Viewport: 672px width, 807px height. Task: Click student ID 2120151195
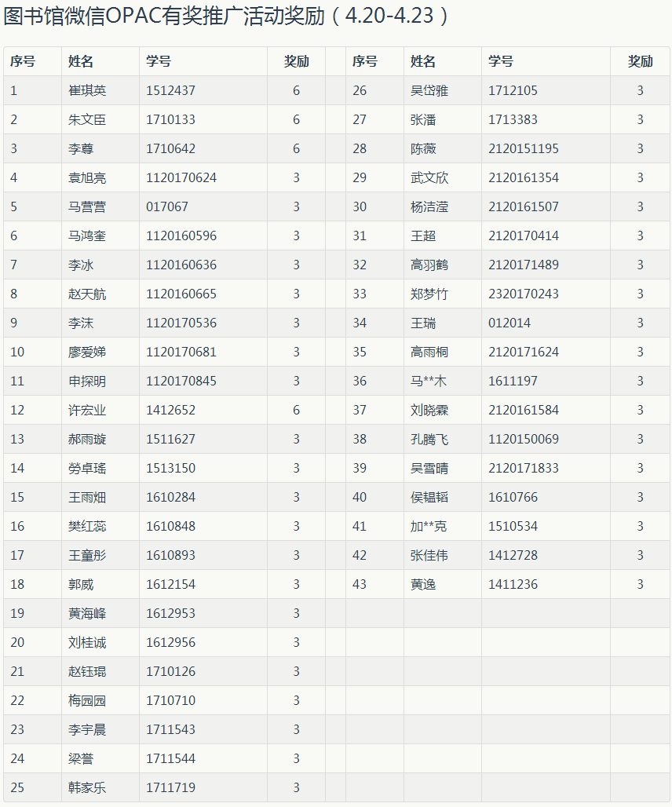[x=524, y=148]
